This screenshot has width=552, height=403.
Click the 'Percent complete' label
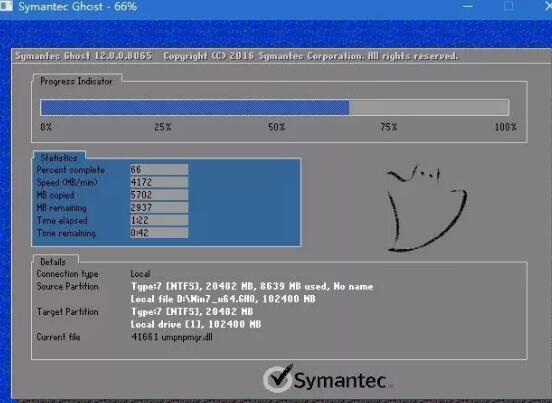[x=71, y=170]
